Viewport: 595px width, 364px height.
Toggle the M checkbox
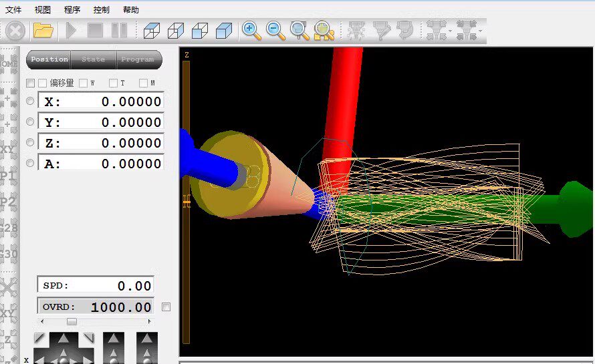pos(143,83)
